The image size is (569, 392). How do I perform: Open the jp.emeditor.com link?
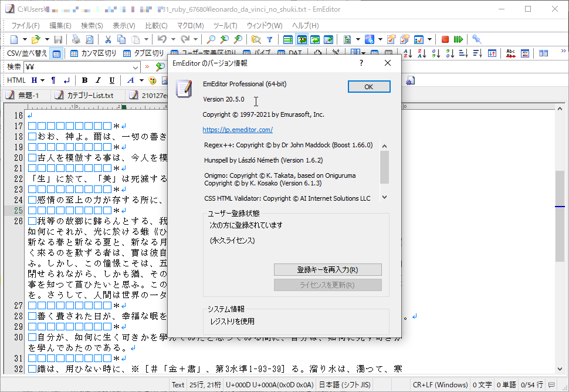point(238,130)
